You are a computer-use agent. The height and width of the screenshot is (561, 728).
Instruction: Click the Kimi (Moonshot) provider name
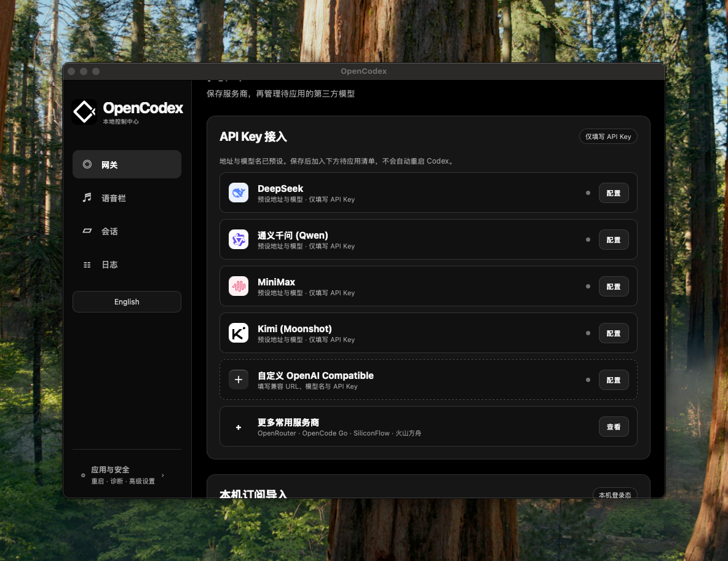pyautogui.click(x=295, y=329)
